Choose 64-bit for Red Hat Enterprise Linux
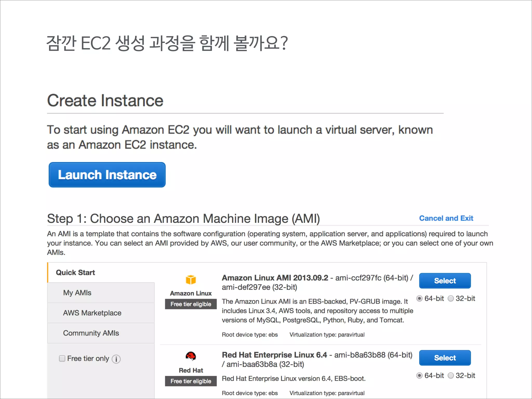 (x=419, y=376)
